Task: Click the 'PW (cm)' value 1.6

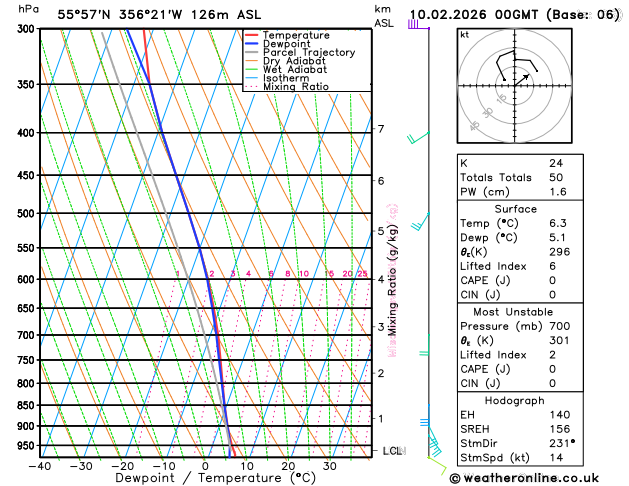Action: click(x=558, y=192)
